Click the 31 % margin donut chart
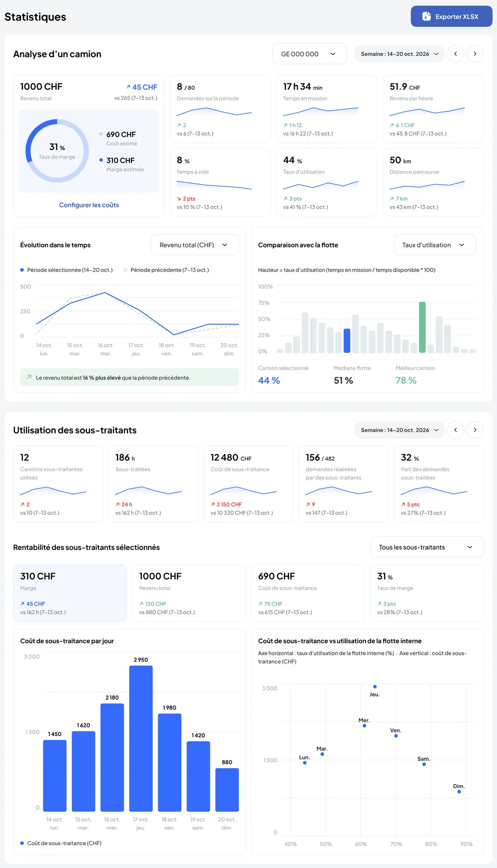497x868 pixels. pyautogui.click(x=57, y=151)
